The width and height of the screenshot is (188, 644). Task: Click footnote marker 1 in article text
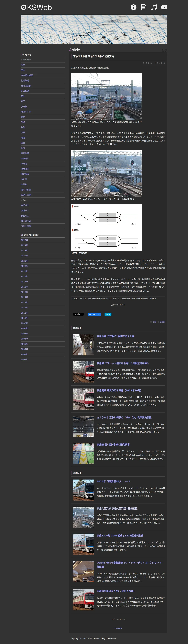point(76,290)
